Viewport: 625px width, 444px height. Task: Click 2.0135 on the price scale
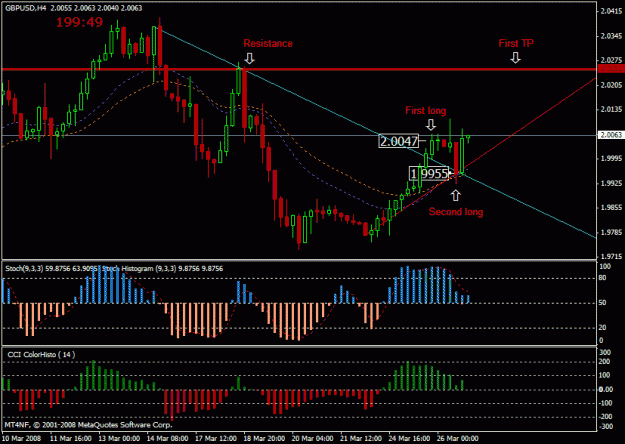[611, 110]
